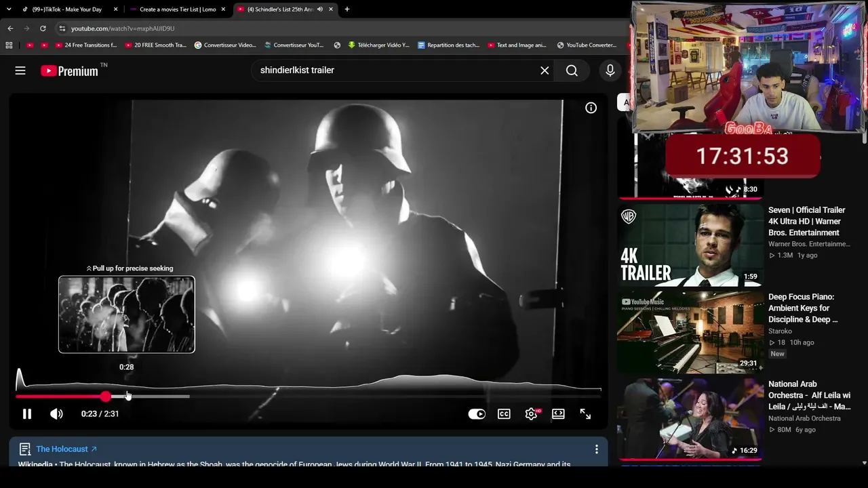Open the 'Télécharger Vidéo Y...' bookmark
The image size is (868, 488).
tap(378, 45)
